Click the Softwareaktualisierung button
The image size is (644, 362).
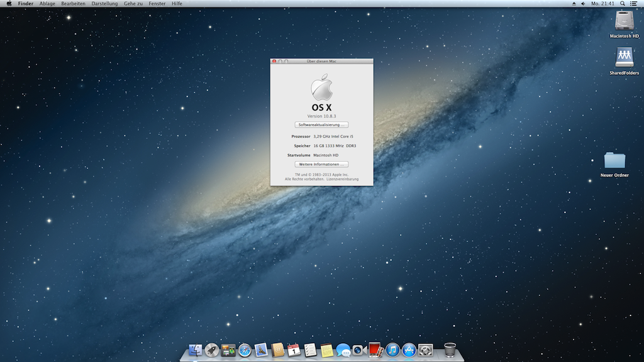(x=321, y=124)
